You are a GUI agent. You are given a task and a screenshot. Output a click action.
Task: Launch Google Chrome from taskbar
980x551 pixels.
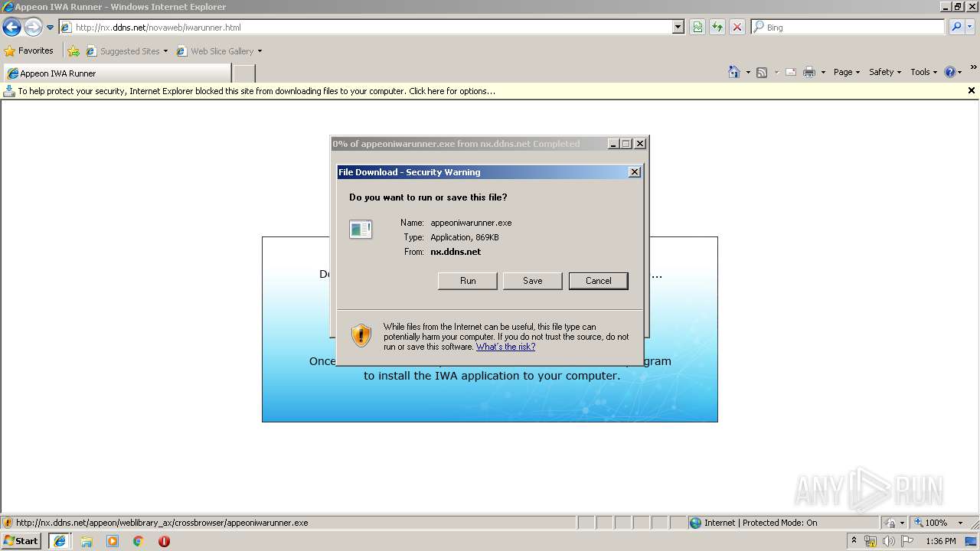139,541
